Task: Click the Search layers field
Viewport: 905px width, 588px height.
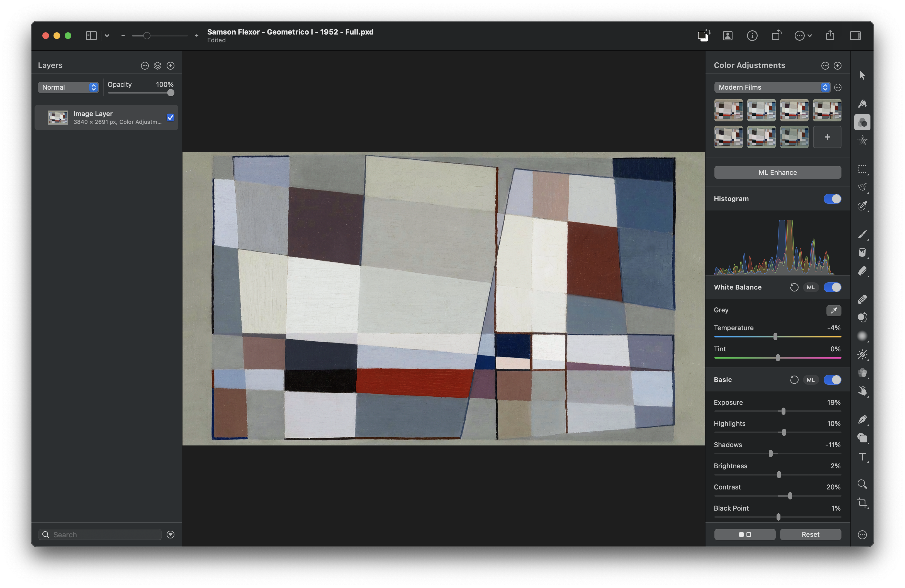Action: pos(100,535)
